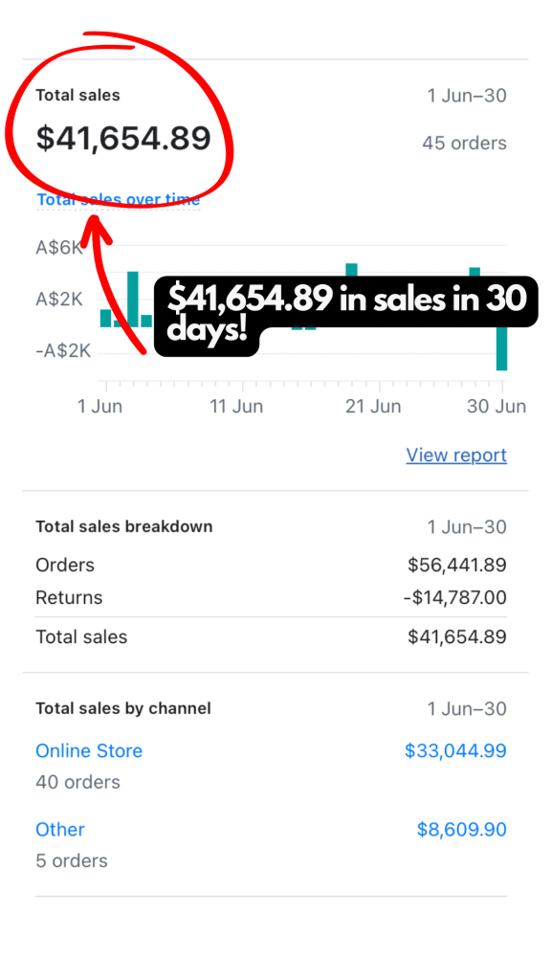Click the 'Returns' row label
The height and width of the screenshot is (980, 551).
(69, 597)
